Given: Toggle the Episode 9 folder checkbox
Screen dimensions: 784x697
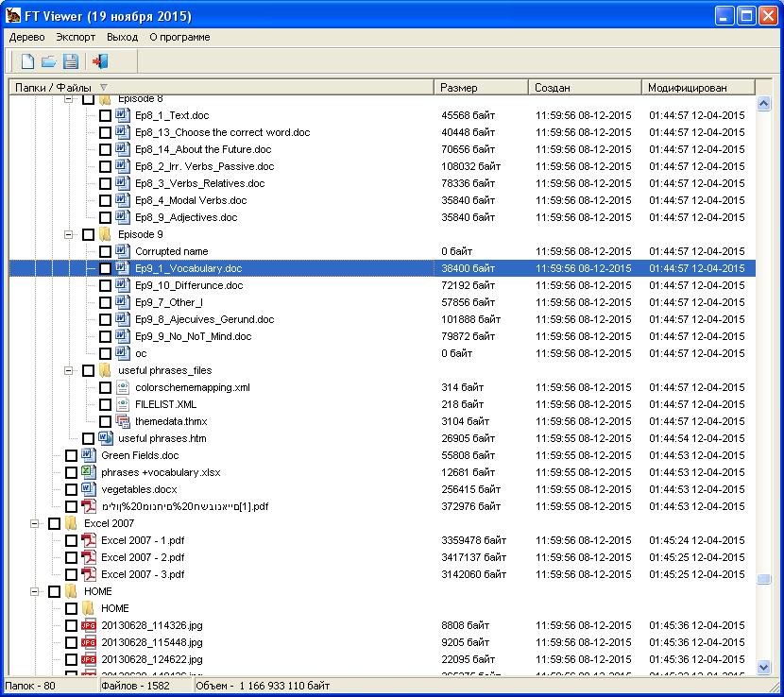Looking at the screenshot, I should tap(88, 234).
